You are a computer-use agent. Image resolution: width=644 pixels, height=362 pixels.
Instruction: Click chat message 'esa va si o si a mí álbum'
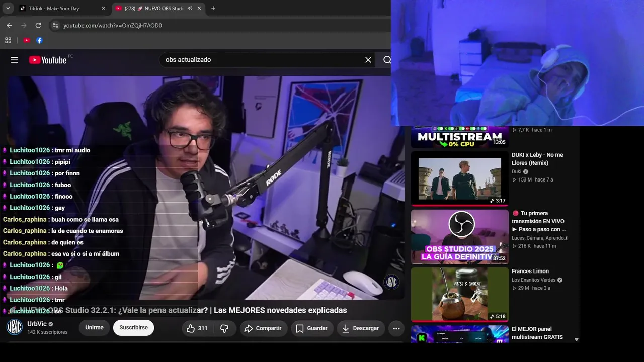click(86, 254)
